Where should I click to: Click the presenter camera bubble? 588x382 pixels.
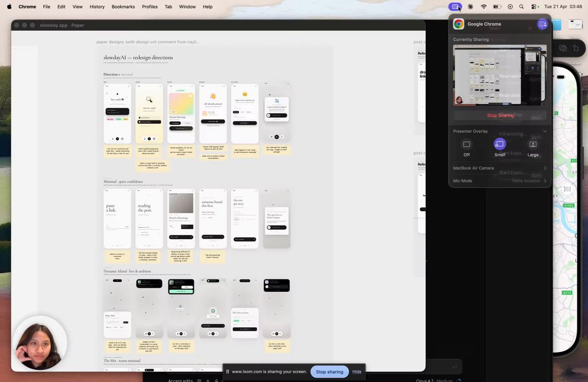pyautogui.click(x=40, y=343)
